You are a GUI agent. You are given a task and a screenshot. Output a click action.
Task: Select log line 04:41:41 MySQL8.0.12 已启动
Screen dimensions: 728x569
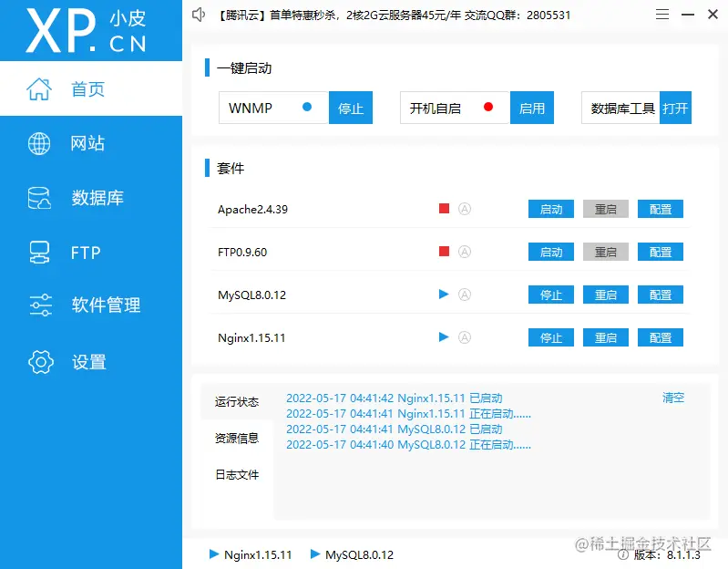pyautogui.click(x=395, y=429)
